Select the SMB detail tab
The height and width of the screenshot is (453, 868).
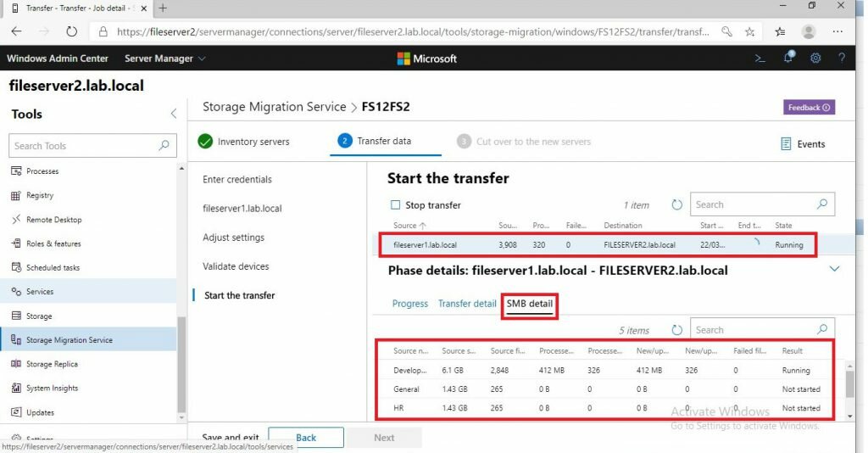529,304
